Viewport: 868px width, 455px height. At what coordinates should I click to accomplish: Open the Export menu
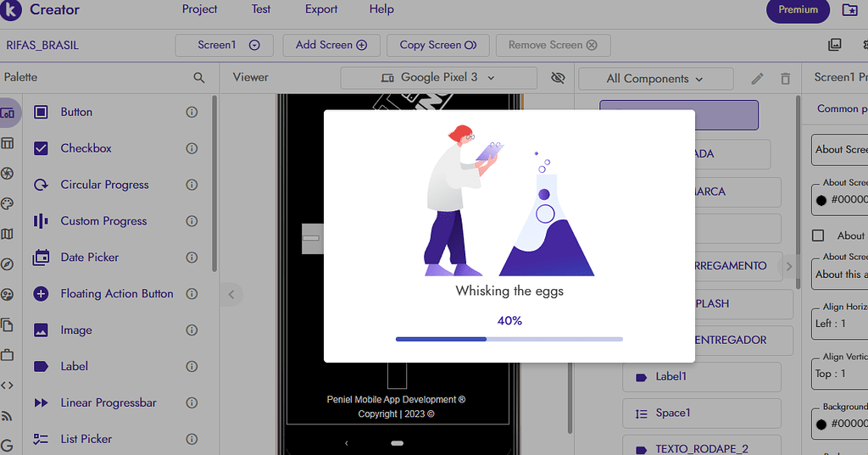(x=321, y=9)
